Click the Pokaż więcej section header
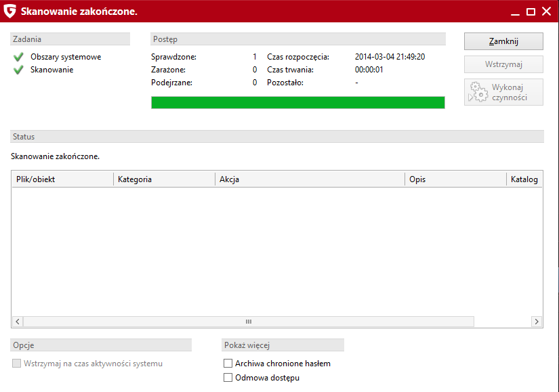559x392 pixels. pos(283,345)
